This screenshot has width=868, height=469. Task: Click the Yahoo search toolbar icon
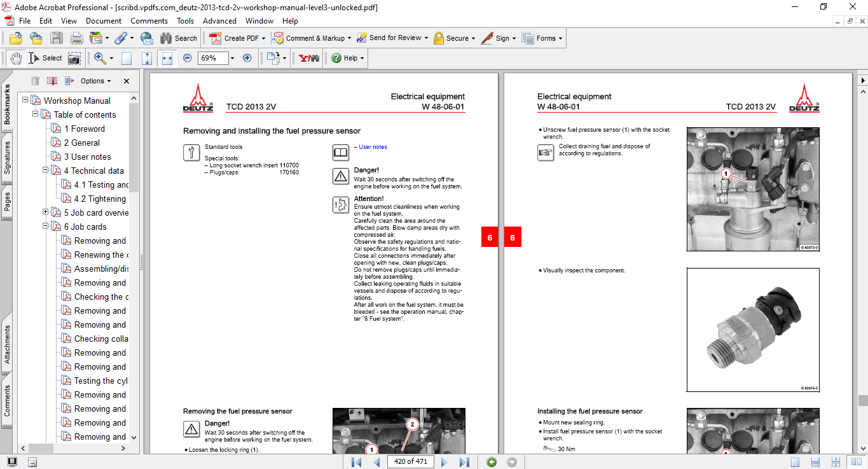point(308,58)
